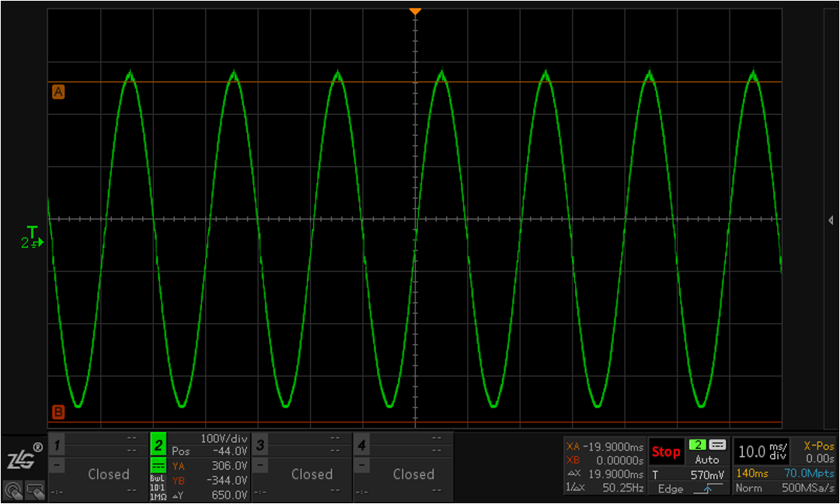Screen dimensions: 840x504
Task: Select horizontal cursor A label on waveform
Action: pos(58,92)
